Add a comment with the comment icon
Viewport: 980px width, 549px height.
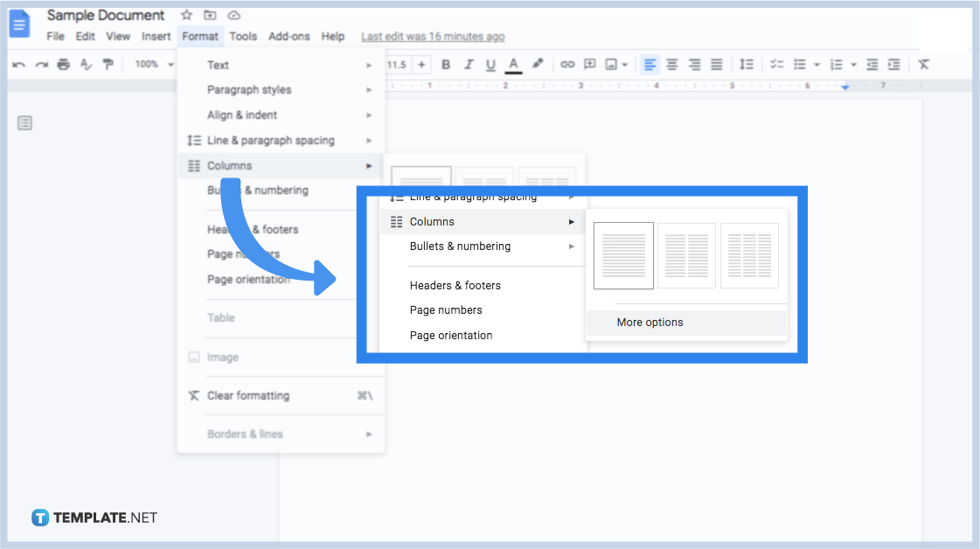tap(589, 64)
